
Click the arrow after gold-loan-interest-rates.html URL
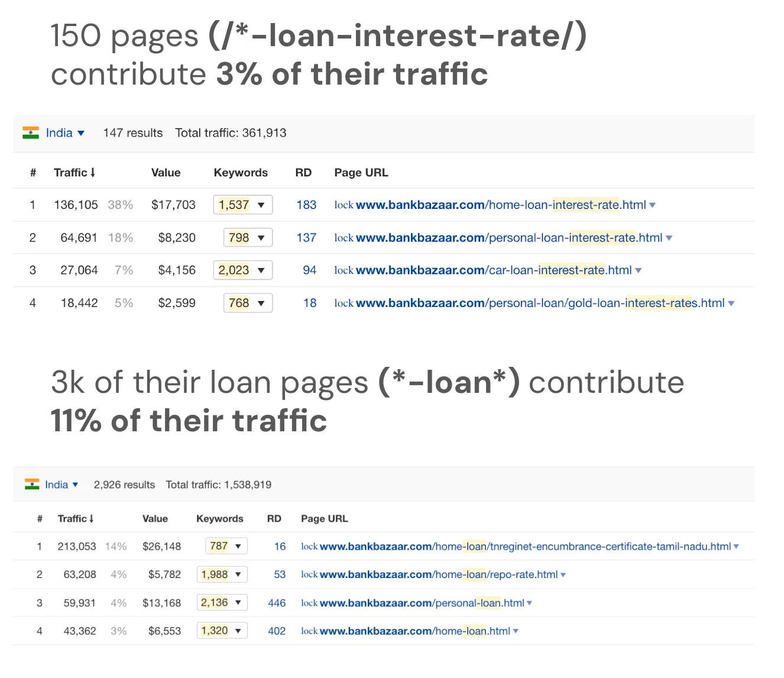coord(731,304)
